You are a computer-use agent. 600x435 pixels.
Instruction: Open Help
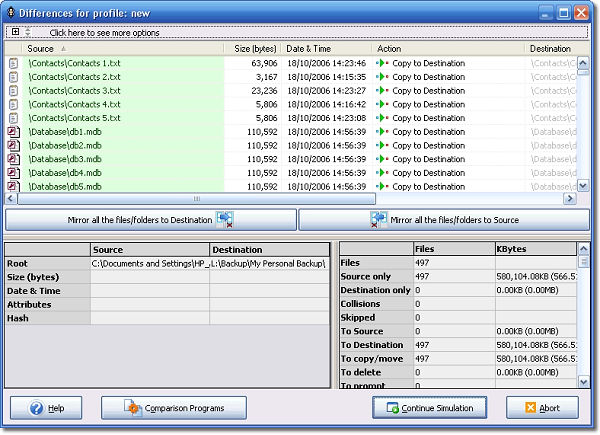pos(46,408)
